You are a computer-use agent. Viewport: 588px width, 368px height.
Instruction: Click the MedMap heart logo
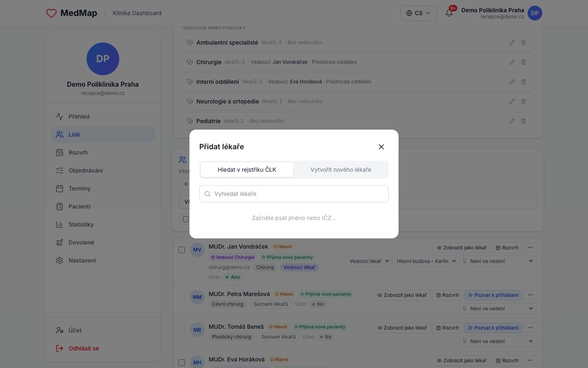coord(51,13)
